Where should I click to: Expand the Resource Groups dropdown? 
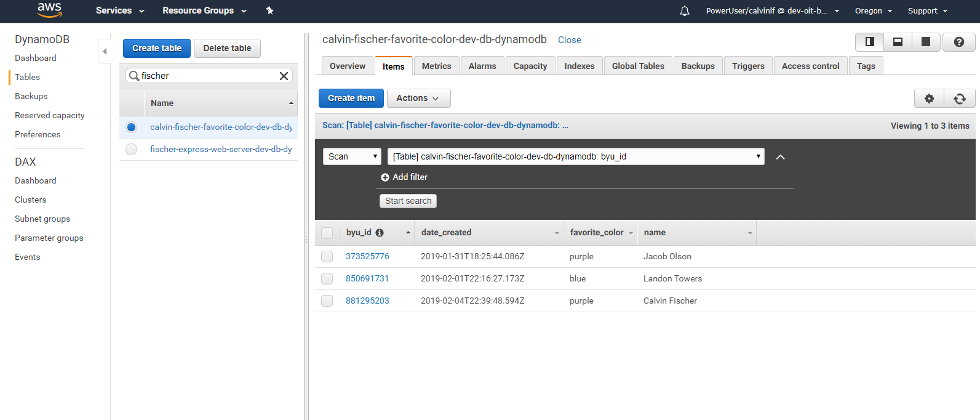click(x=204, y=10)
